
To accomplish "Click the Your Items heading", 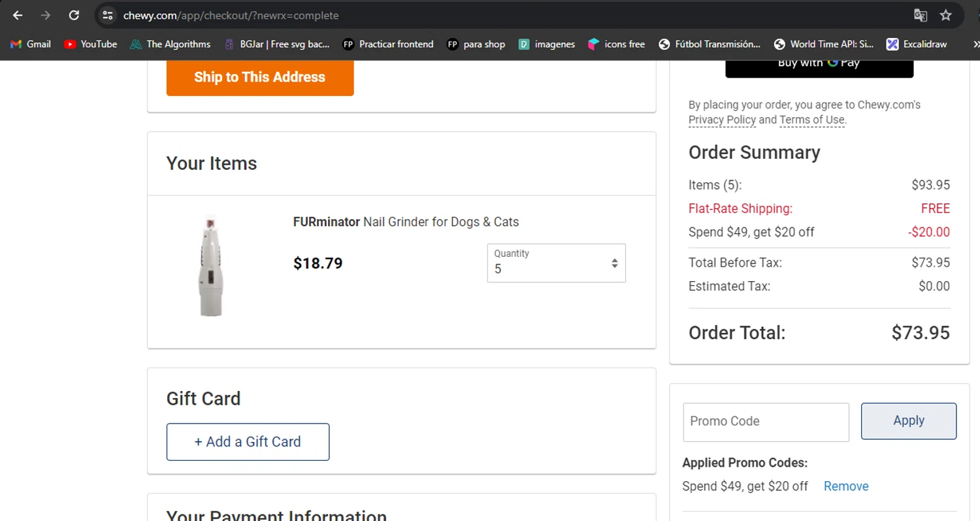I will [x=212, y=163].
